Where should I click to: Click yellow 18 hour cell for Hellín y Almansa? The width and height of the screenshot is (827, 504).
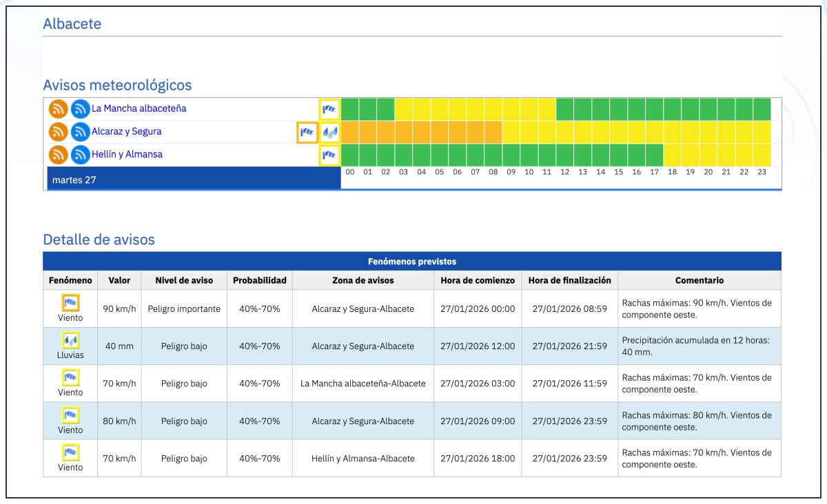point(672,155)
